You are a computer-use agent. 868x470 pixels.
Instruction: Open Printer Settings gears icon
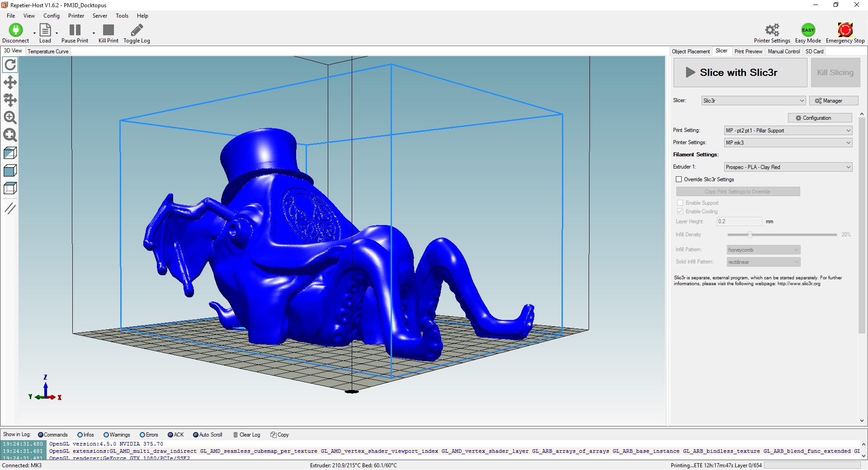tap(772, 30)
